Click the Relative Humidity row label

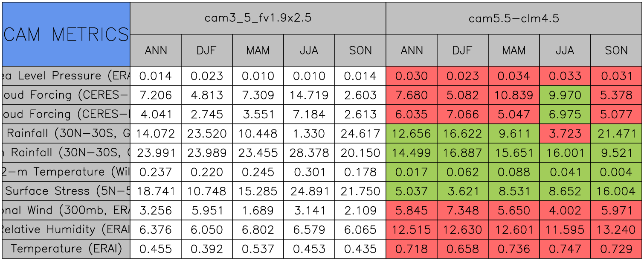(x=66, y=229)
